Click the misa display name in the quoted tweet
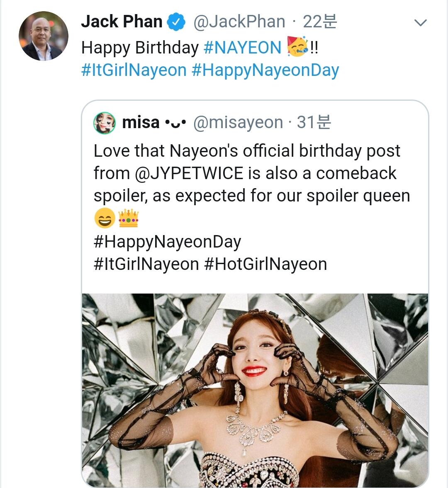Viewport: 448px width, 488px height. 141,122
